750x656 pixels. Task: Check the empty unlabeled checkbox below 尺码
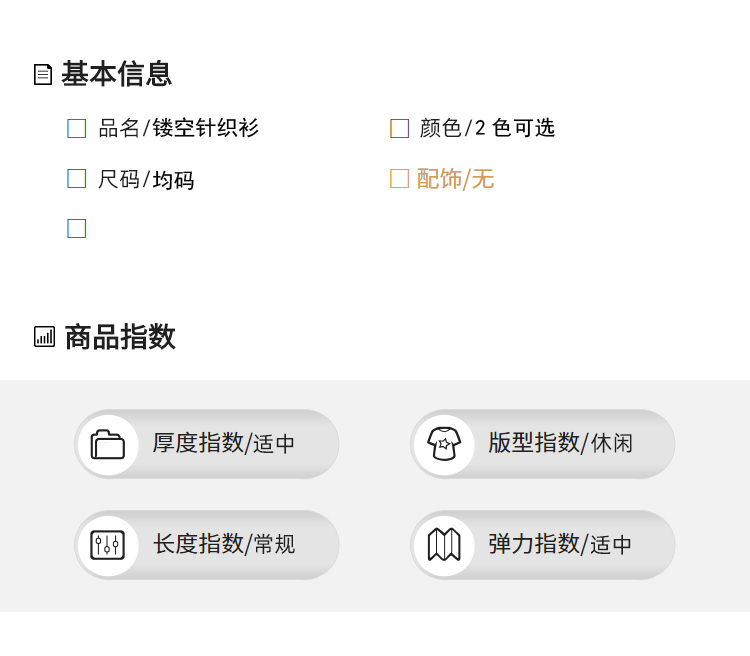(77, 228)
